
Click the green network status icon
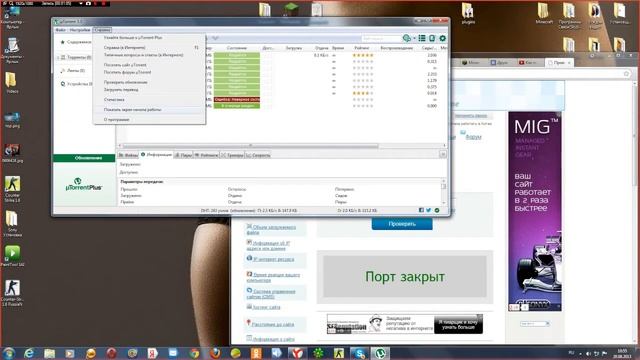tap(437, 210)
